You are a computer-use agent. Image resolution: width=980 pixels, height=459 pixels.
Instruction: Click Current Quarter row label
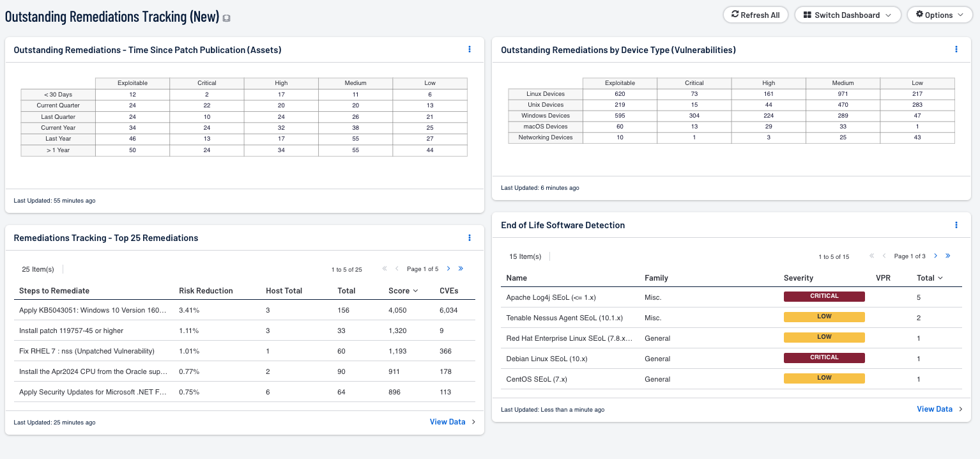click(x=58, y=105)
